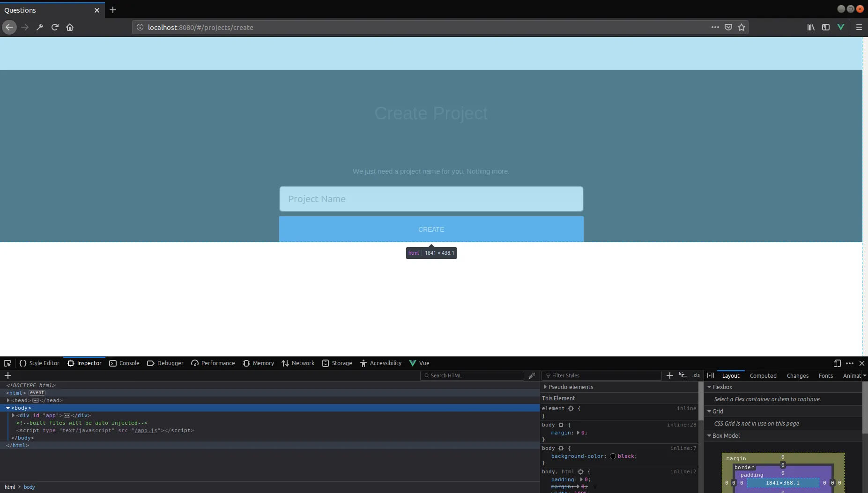
Task: Select the html breadcrumb
Action: (10, 487)
